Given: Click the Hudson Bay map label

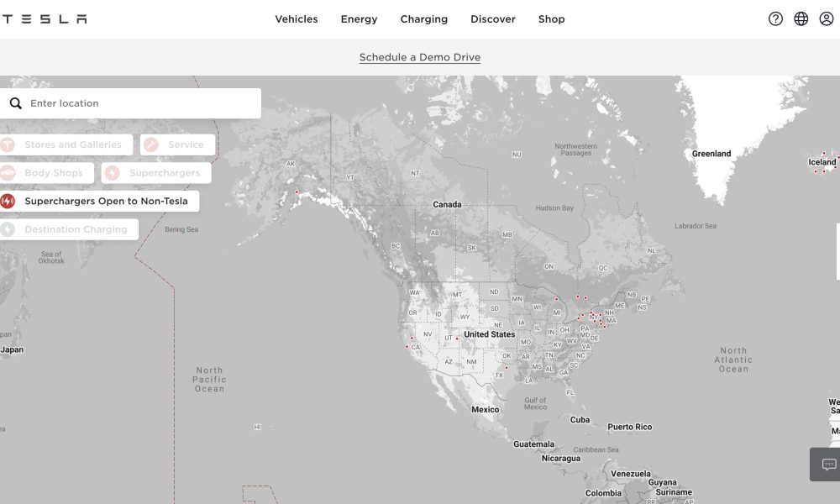Looking at the screenshot, I should 554,207.
